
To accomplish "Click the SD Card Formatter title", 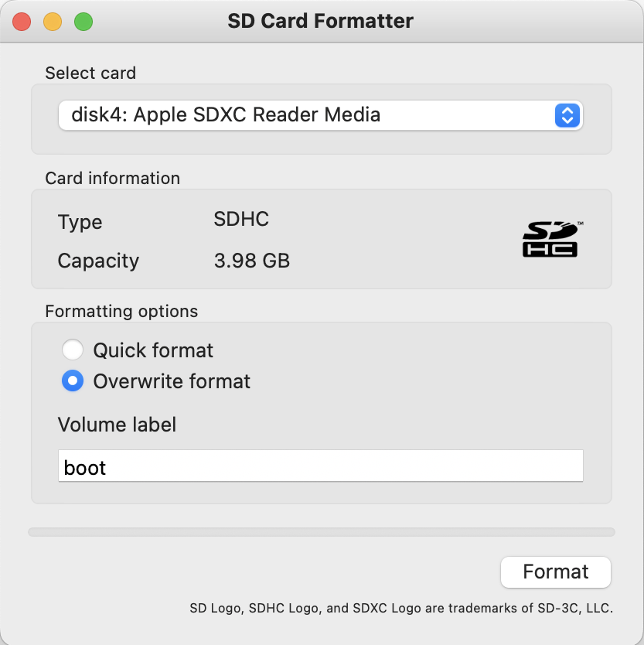I will pos(320,21).
